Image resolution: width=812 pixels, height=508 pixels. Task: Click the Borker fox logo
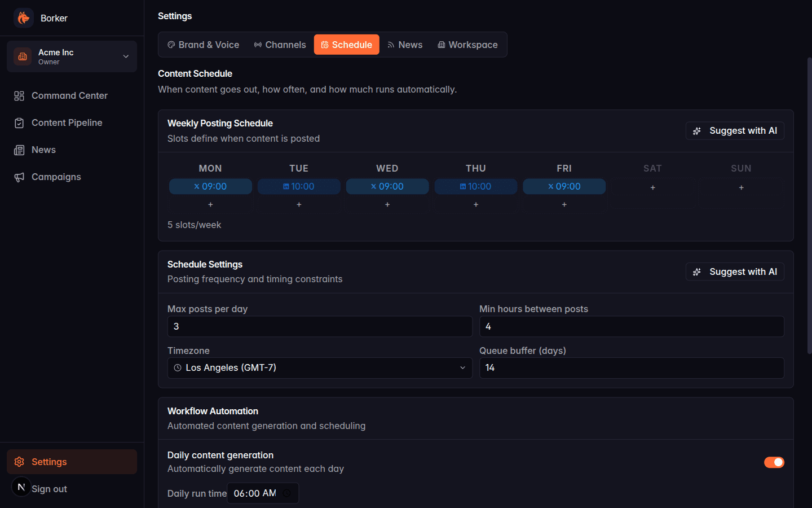pyautogui.click(x=23, y=17)
